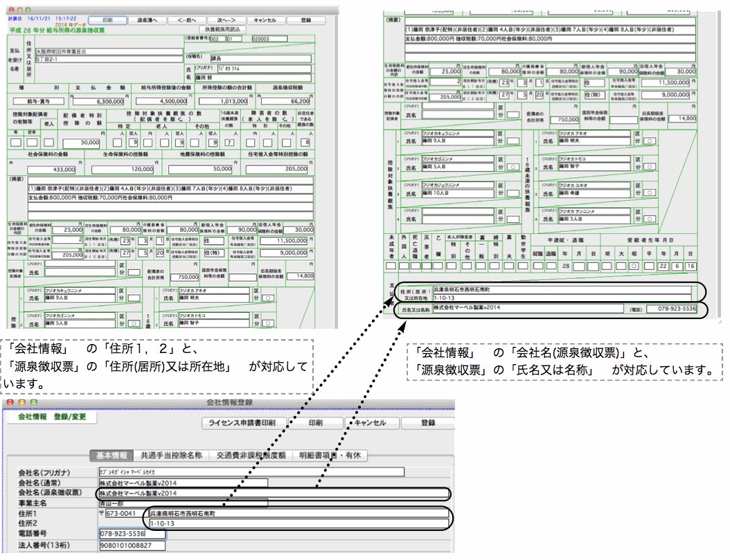Viewport: 730px width, 560px height.
Task: Open the 明細書項目・有休 tab
Action: pyautogui.click(x=331, y=455)
